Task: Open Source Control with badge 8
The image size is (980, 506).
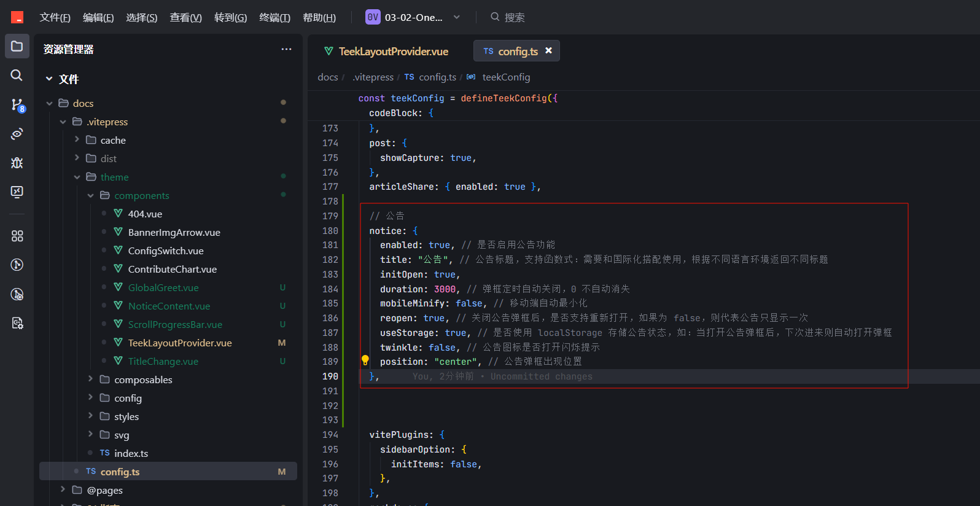Action: coord(17,105)
